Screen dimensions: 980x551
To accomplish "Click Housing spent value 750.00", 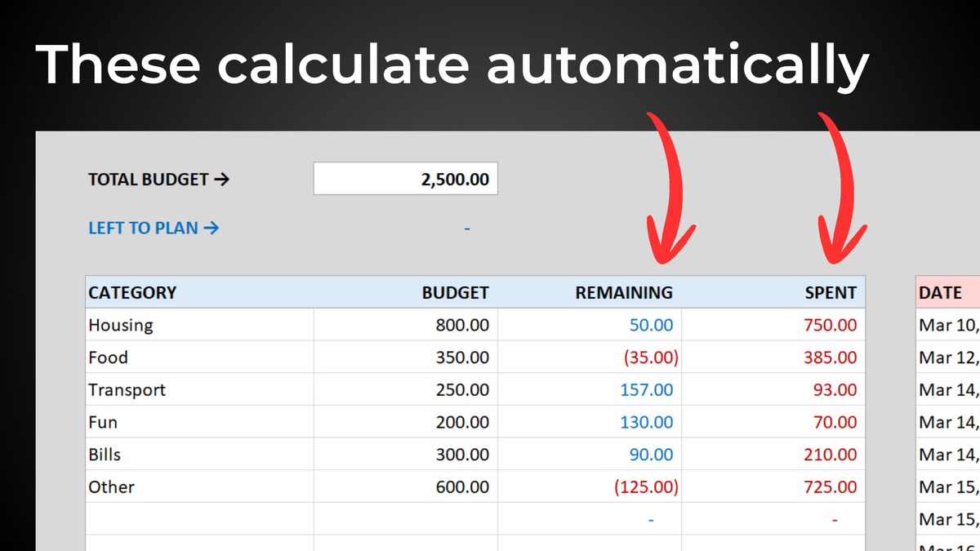I will point(831,325).
